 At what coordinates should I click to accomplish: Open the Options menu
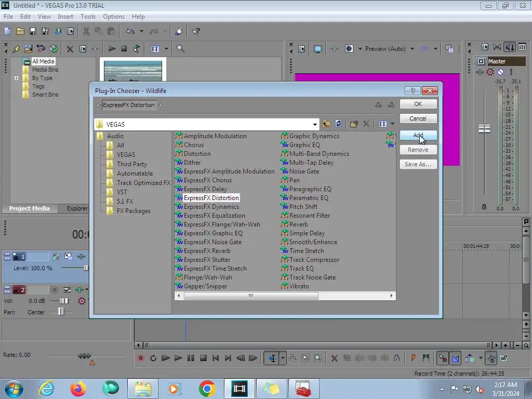pos(114,17)
